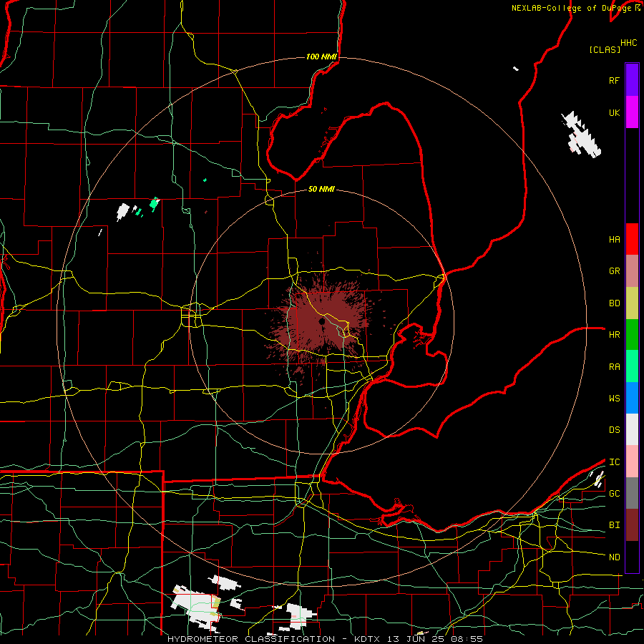Click the WS legend label
The width and height of the screenshot is (644, 644).
coord(614,399)
